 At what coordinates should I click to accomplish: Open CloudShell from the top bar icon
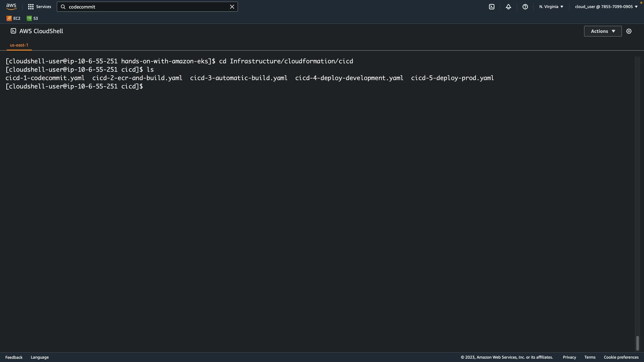491,7
